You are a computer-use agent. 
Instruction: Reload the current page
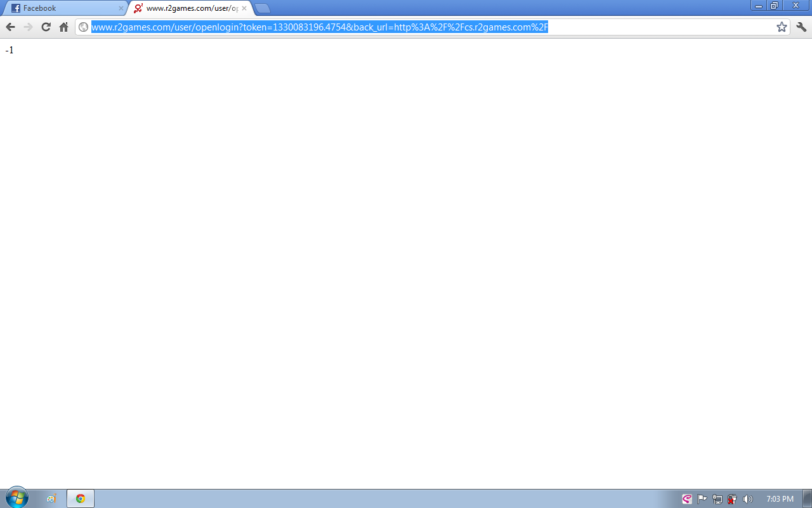46,27
